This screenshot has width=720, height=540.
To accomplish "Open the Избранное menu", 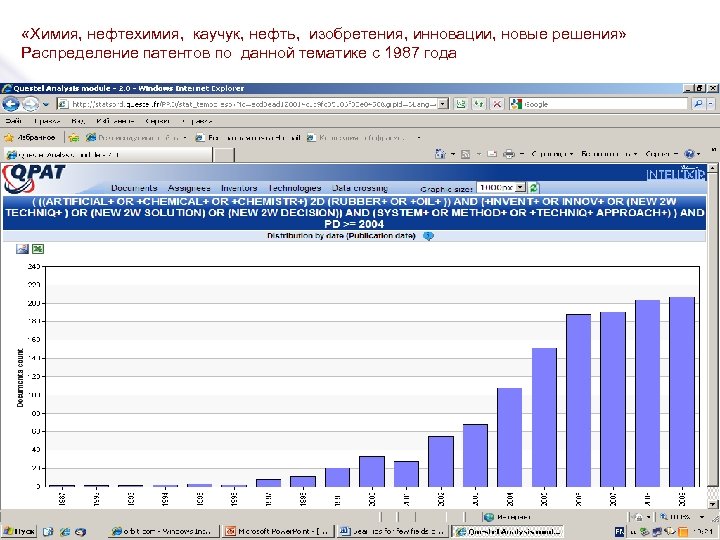I will [115, 121].
